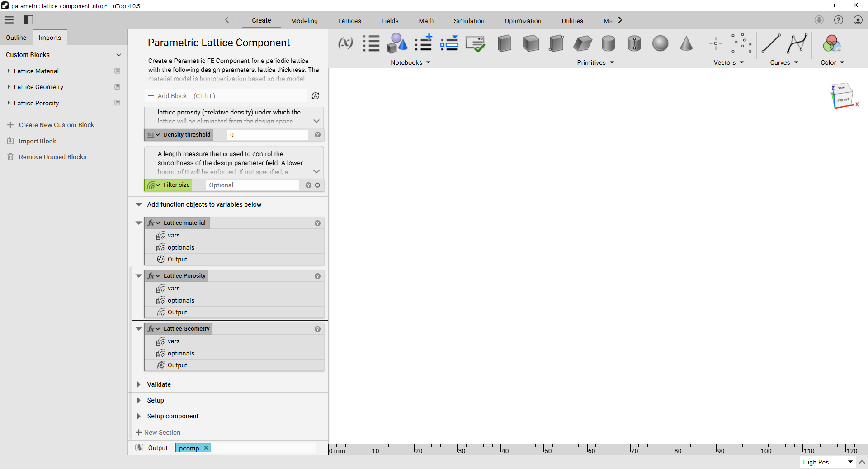Select the Rounded Box primitive icon
Image resolution: width=868 pixels, height=469 pixels.
pyautogui.click(x=557, y=43)
